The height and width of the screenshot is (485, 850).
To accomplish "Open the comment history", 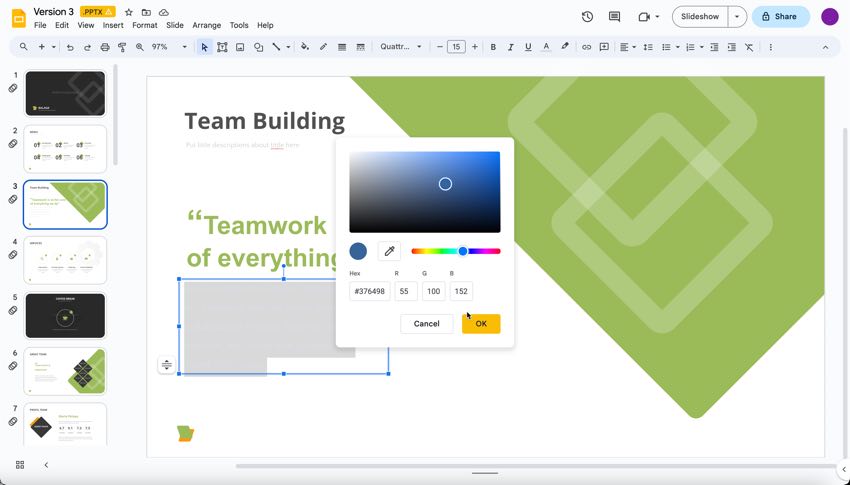I will (x=614, y=17).
